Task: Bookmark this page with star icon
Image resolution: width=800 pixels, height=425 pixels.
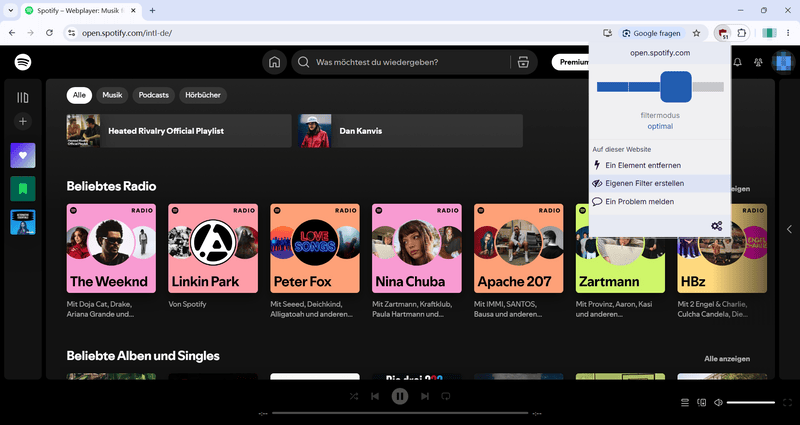Action: pyautogui.click(x=696, y=33)
